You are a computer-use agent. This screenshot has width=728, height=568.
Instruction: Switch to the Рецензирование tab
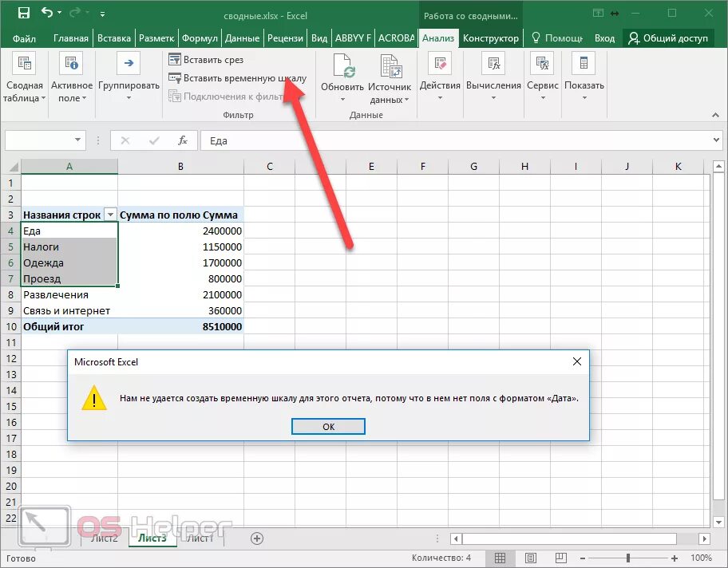point(285,38)
